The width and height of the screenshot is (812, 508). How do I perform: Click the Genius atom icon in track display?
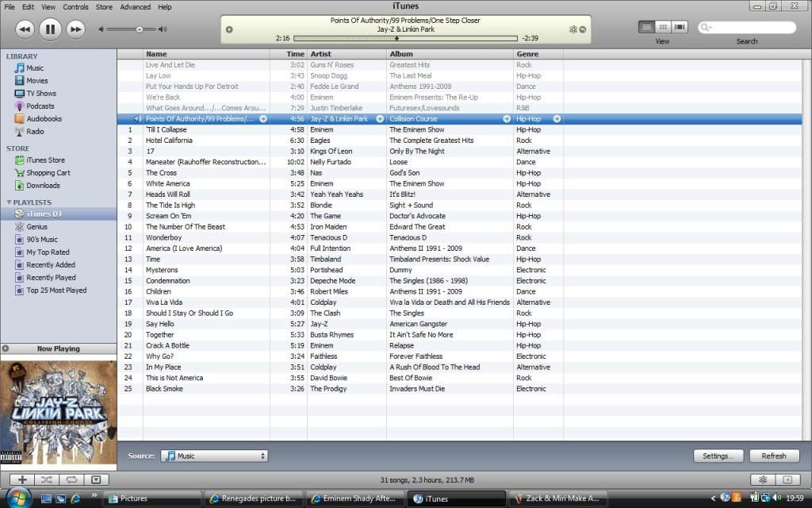573,29
